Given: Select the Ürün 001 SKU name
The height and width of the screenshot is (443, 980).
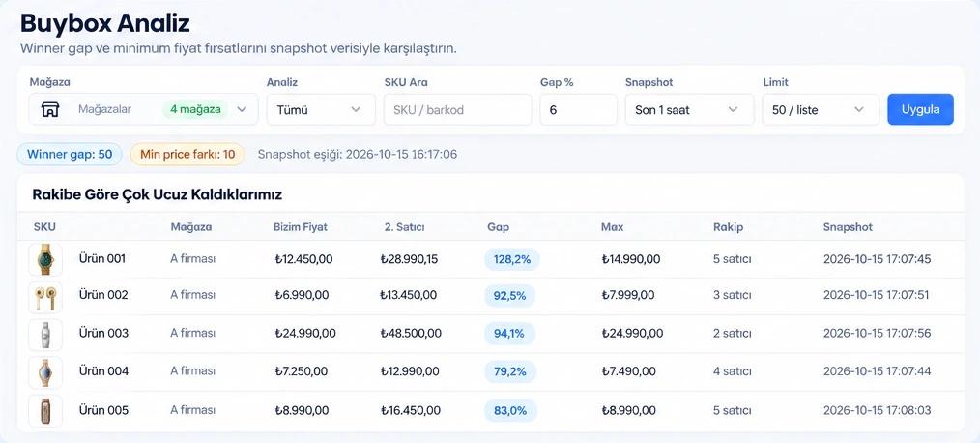Looking at the screenshot, I should click(x=102, y=258).
